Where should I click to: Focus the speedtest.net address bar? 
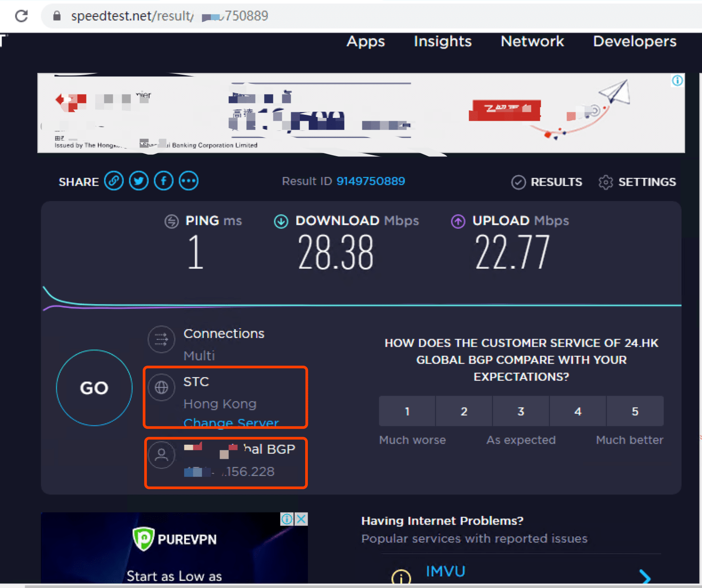point(371,16)
